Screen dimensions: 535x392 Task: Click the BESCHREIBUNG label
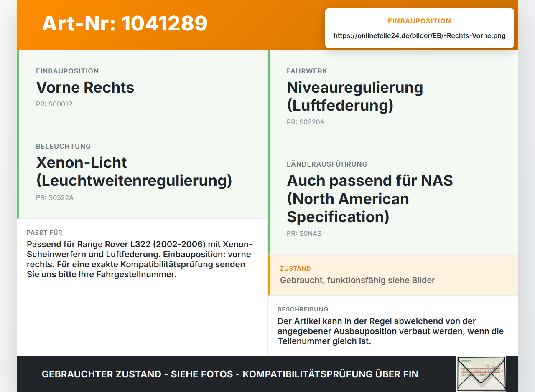[x=303, y=309]
